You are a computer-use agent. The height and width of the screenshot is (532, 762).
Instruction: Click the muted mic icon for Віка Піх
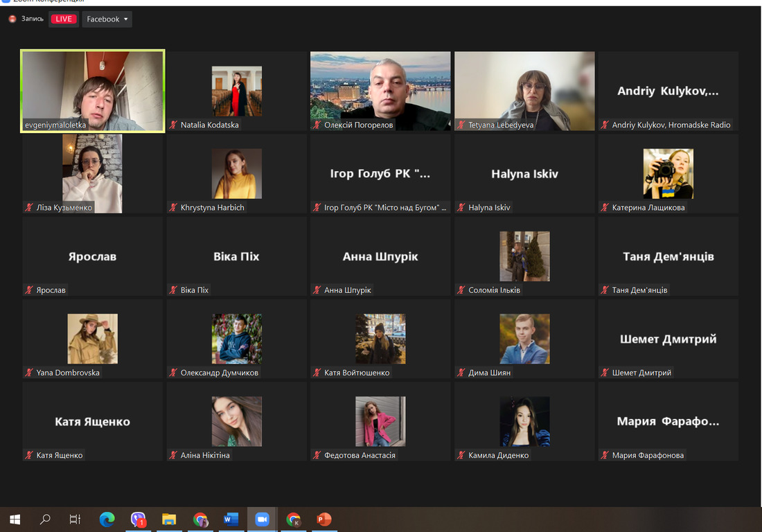(173, 290)
